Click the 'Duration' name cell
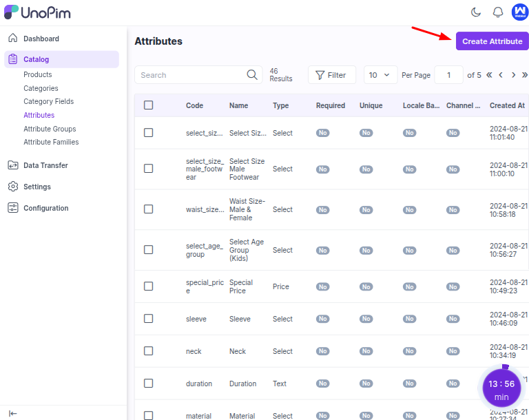The height and width of the screenshot is (420, 529). (243, 384)
